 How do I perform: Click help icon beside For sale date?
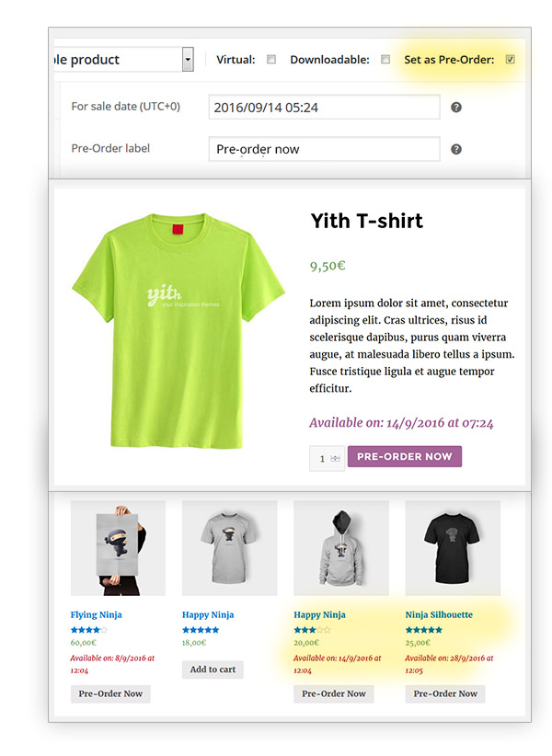click(x=455, y=107)
